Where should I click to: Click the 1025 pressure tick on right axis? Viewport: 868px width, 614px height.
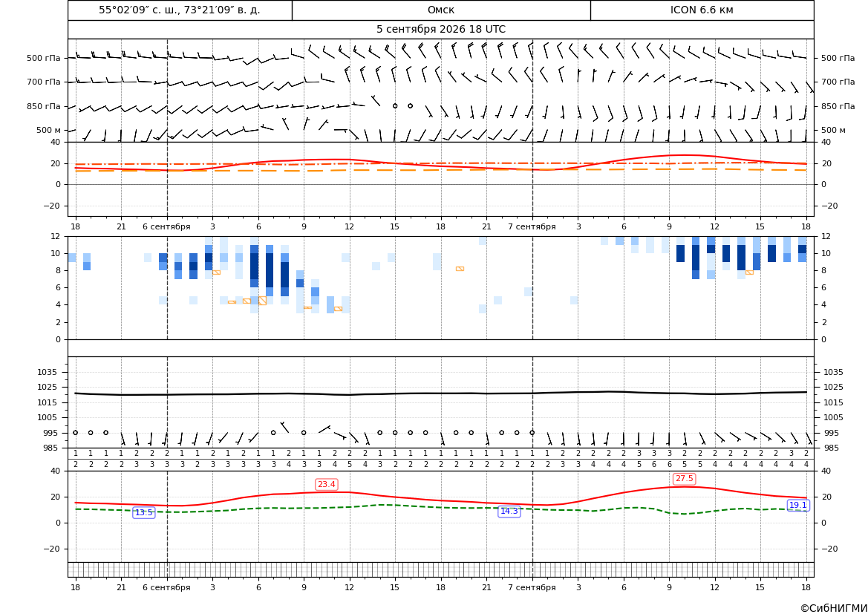pyautogui.click(x=834, y=387)
